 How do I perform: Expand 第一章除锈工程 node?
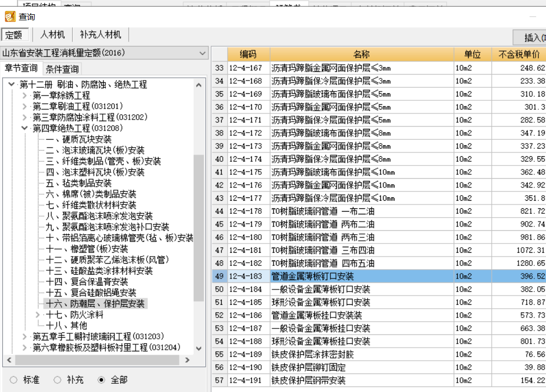point(24,95)
